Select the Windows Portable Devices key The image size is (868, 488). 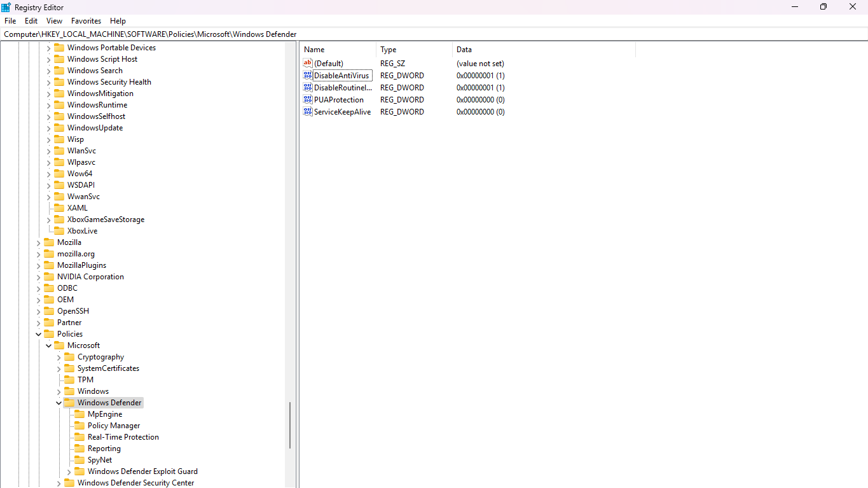(x=111, y=48)
